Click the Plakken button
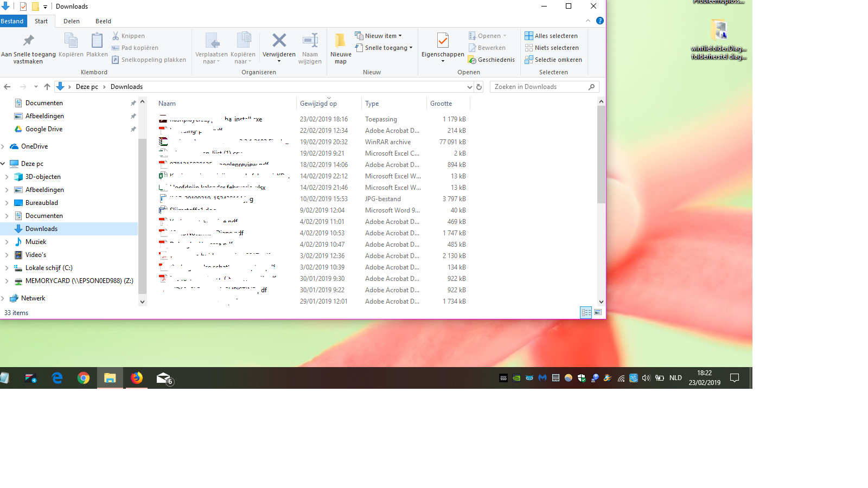Viewport: 868px width, 488px height. click(97, 45)
